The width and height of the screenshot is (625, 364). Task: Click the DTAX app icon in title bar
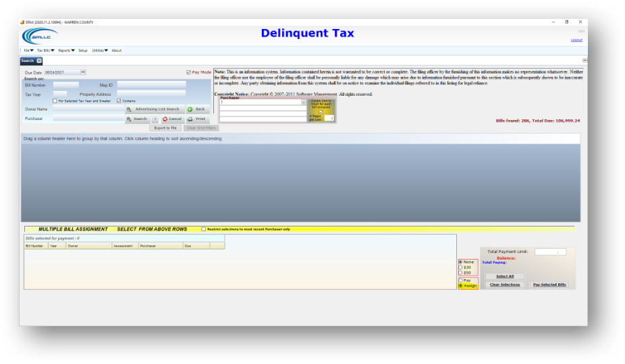coord(22,22)
